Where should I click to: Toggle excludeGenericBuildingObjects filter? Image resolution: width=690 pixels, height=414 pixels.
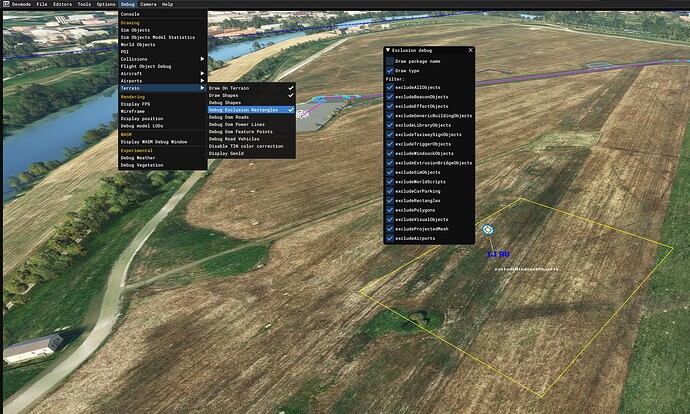[390, 116]
